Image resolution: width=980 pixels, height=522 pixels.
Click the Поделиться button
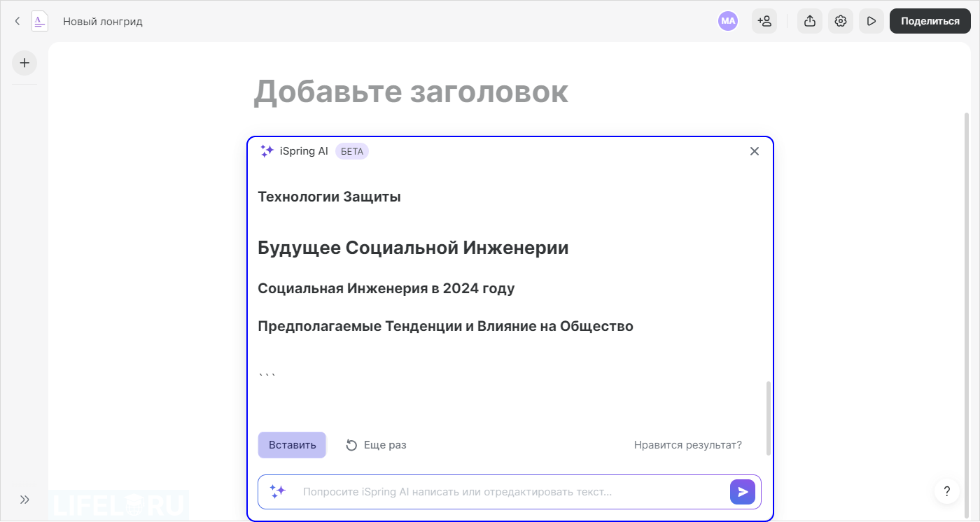[x=930, y=21]
